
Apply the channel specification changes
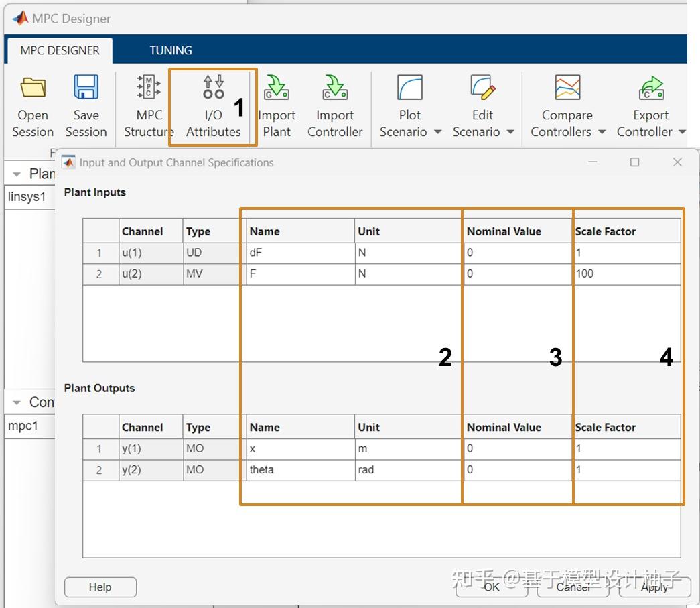click(653, 587)
